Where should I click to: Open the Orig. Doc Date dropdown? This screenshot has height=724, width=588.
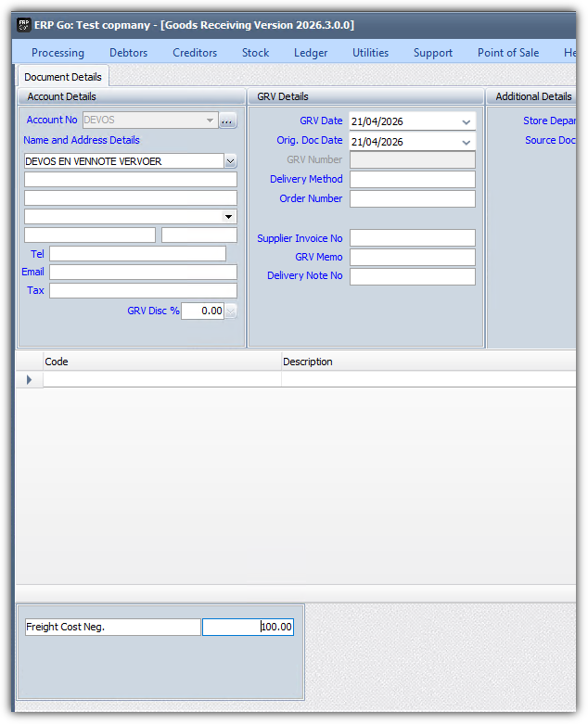(466, 142)
